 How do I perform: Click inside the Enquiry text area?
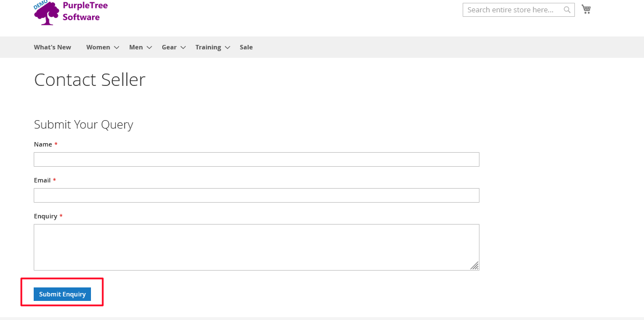(x=256, y=247)
